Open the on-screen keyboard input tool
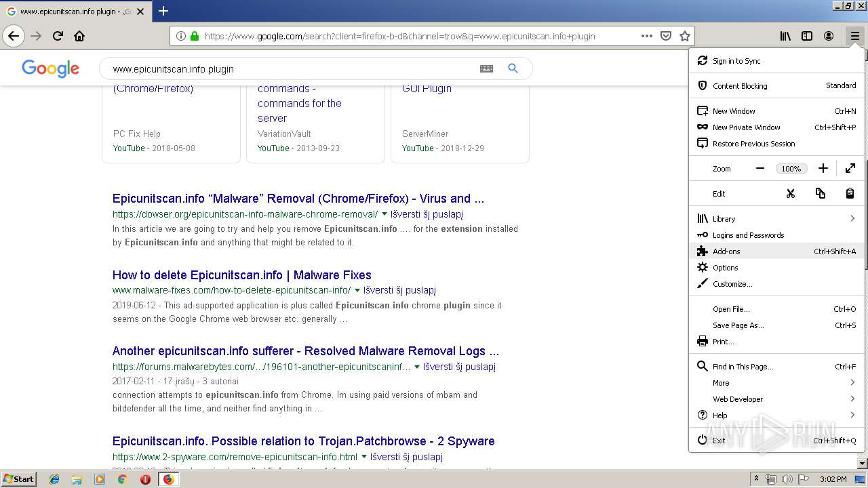This screenshot has height=488, width=868. tap(486, 68)
